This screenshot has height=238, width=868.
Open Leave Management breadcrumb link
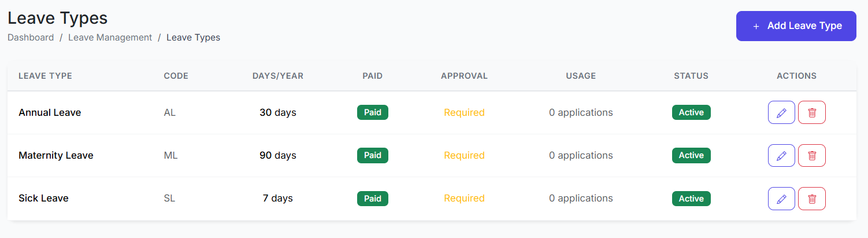click(110, 38)
